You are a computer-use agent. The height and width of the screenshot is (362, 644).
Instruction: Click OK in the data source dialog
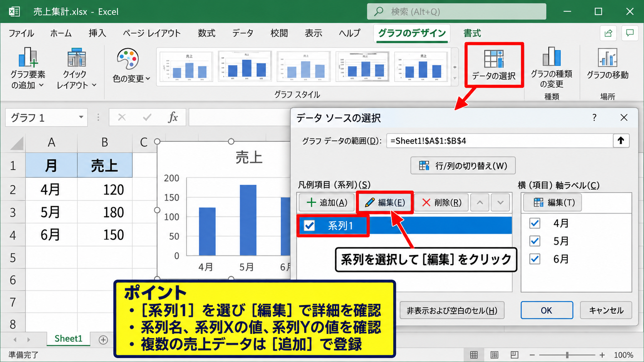click(x=547, y=310)
